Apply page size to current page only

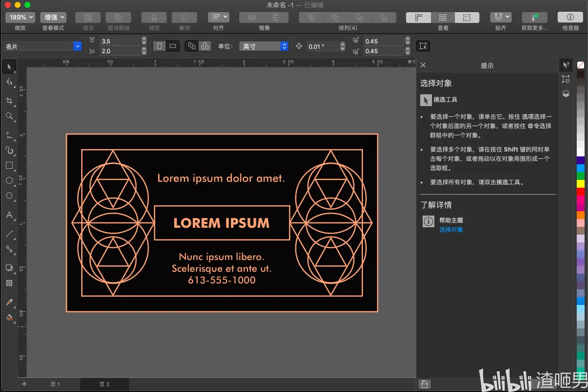coord(205,46)
